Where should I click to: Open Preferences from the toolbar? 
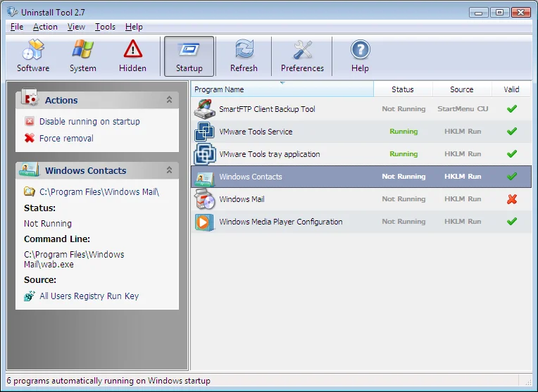coord(302,56)
